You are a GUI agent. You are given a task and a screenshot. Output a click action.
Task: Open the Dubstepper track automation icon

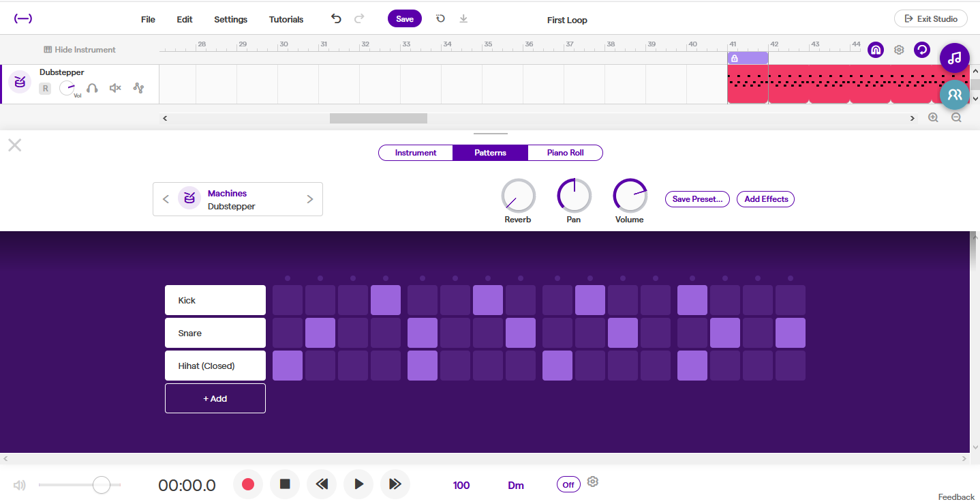139,88
